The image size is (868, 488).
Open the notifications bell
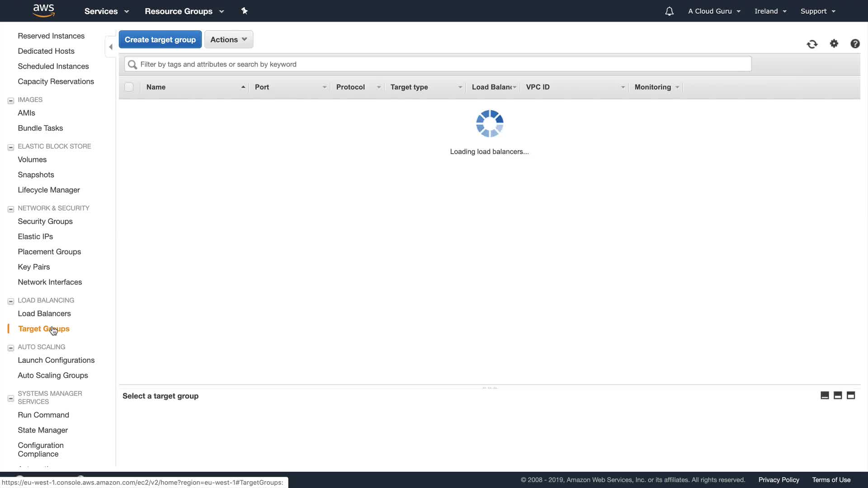(669, 11)
